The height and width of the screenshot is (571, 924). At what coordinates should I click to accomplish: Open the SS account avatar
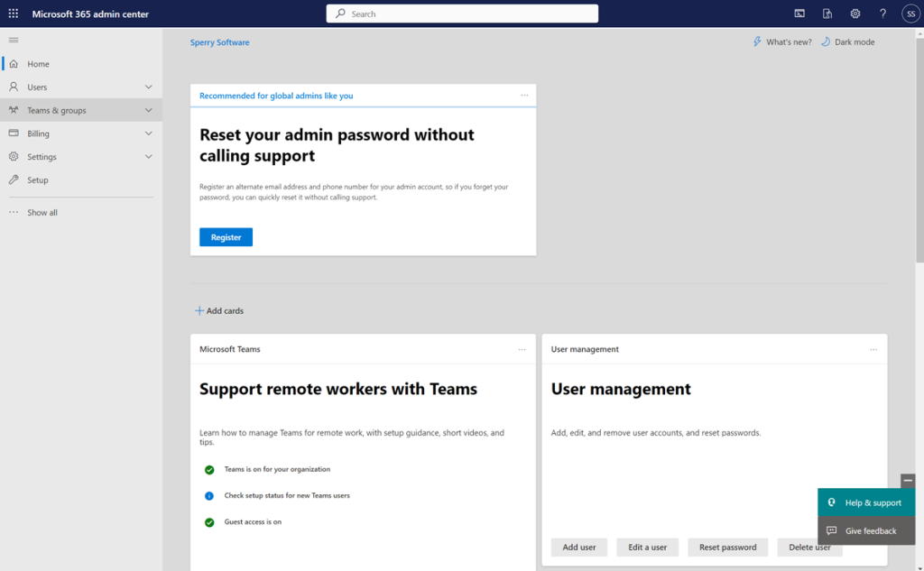pyautogui.click(x=910, y=14)
